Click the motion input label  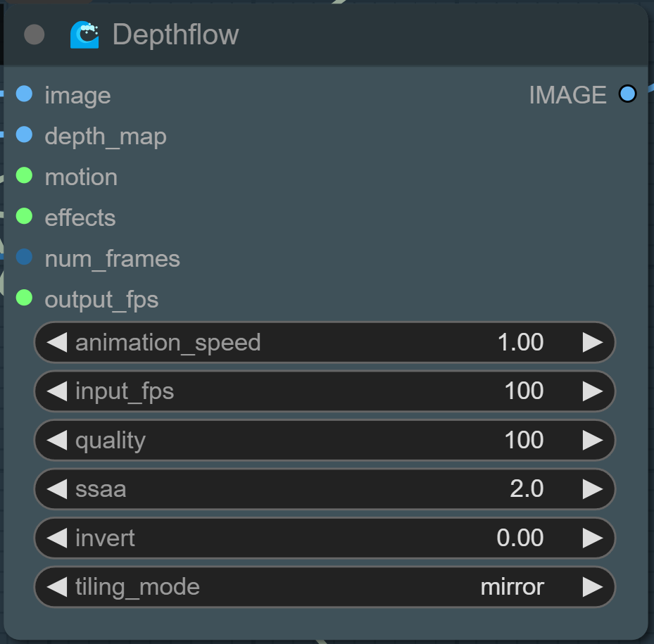point(82,177)
